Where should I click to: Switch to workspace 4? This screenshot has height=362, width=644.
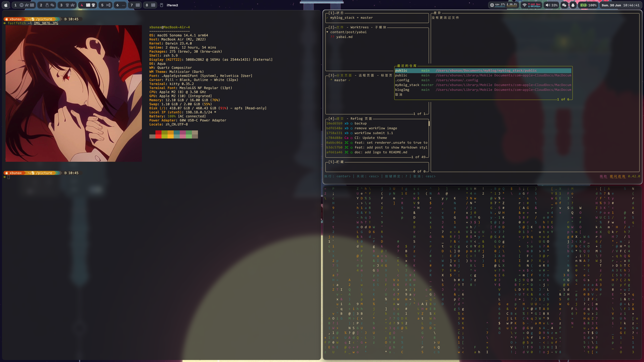click(x=82, y=5)
